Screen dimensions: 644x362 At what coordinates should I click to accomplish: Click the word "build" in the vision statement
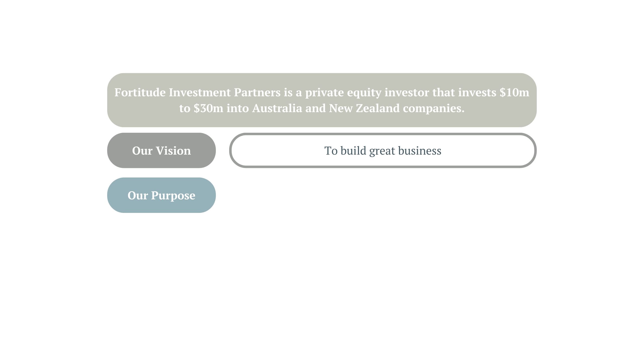353,151
